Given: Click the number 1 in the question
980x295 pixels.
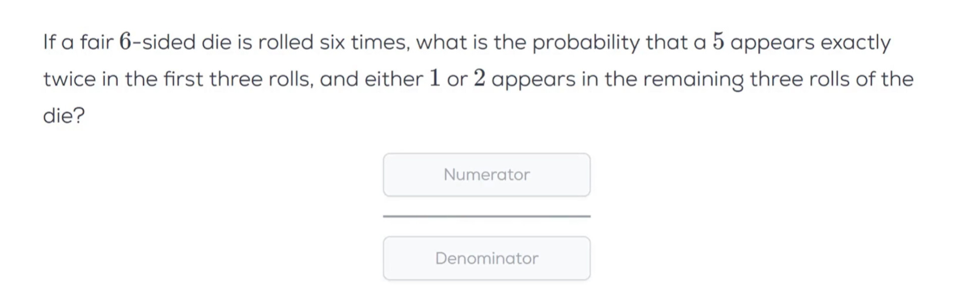Looking at the screenshot, I should [x=434, y=79].
